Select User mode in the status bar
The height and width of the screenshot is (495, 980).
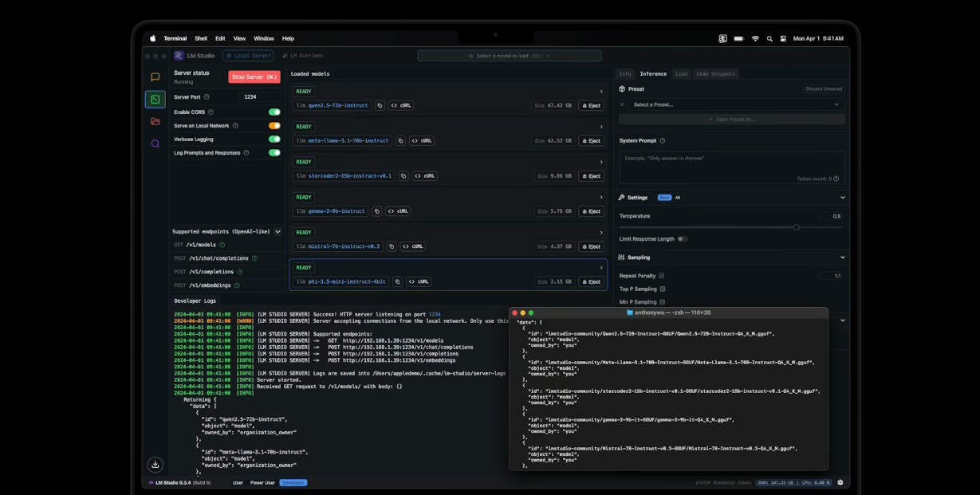[238, 482]
